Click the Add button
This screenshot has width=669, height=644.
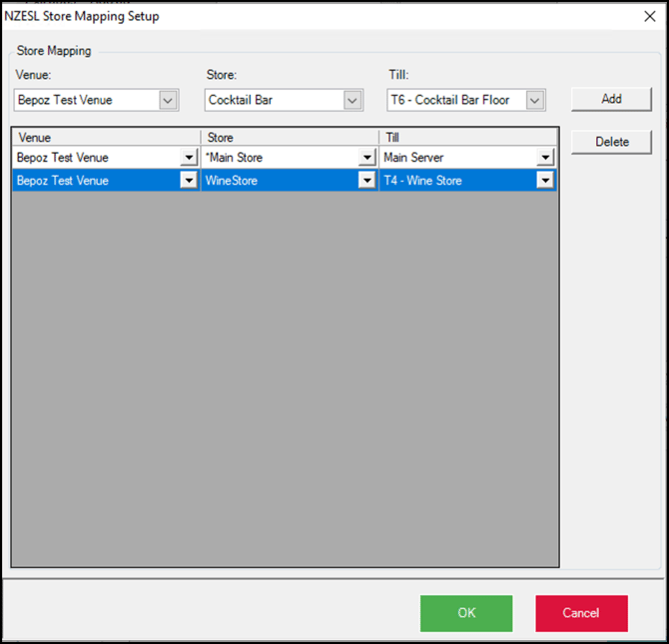(611, 99)
